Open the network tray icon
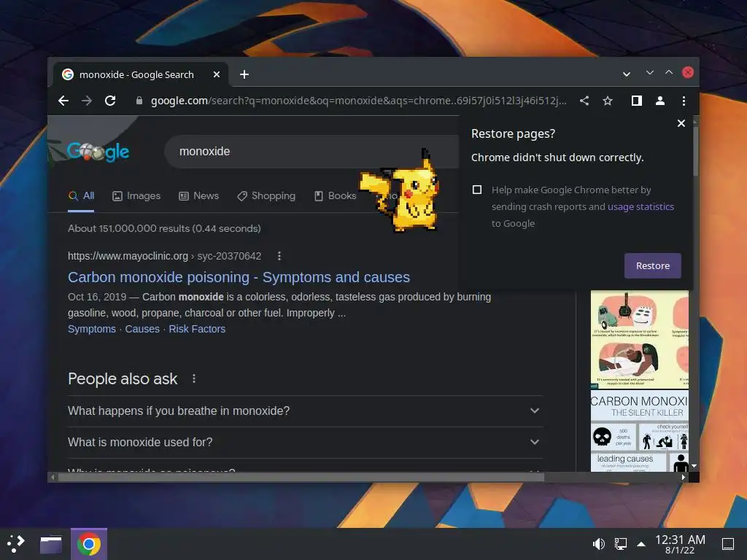Screen dimensions: 747x560 (x=620, y=544)
